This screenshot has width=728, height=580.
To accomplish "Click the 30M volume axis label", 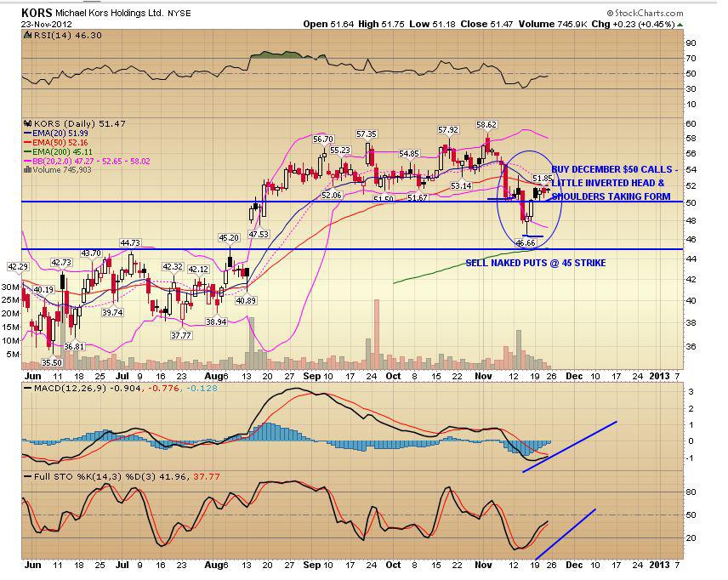I will 10,287.
